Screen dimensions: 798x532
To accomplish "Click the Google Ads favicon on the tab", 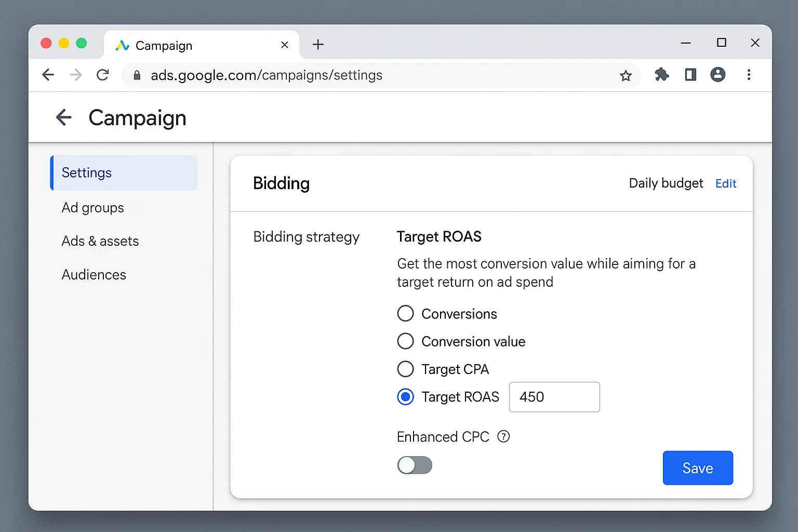I will coord(122,45).
